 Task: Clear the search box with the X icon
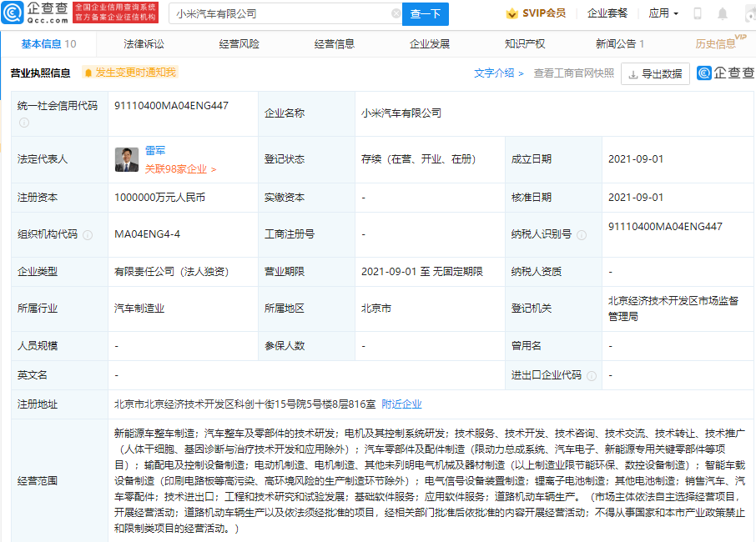(x=396, y=13)
